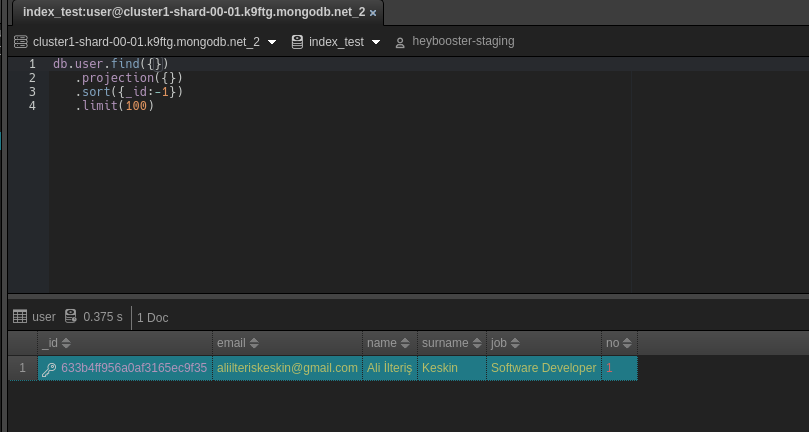
Task: Click the 1 Doc count label
Action: (153, 318)
